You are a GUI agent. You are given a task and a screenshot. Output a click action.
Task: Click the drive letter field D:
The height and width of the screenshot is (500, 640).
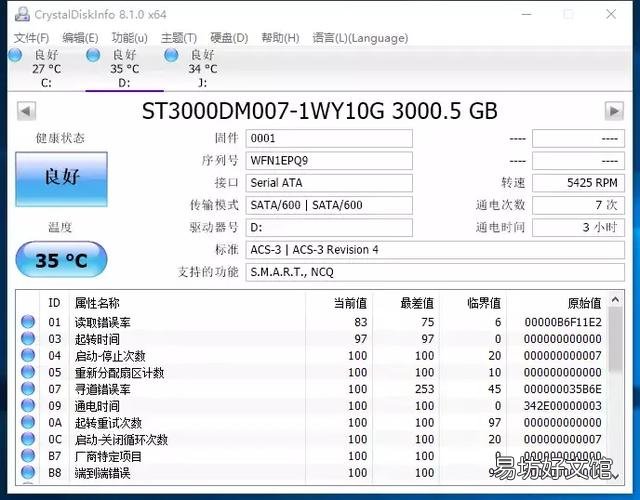(329, 227)
